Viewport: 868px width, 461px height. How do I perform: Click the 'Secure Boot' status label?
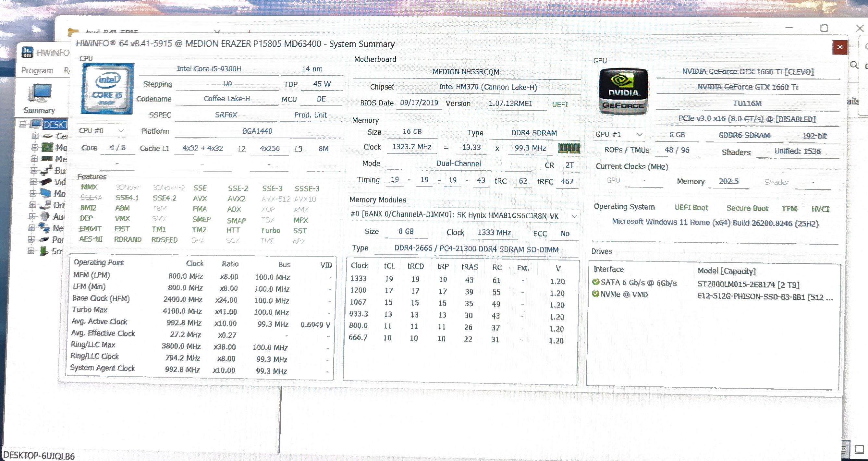(x=747, y=208)
